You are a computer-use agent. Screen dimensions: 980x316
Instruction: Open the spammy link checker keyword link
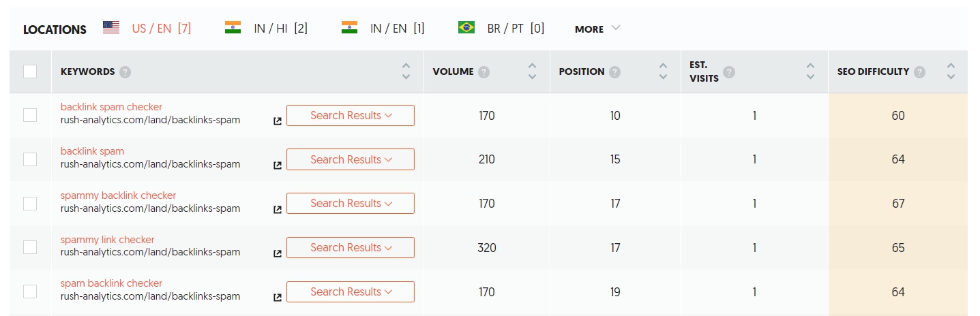click(x=108, y=240)
